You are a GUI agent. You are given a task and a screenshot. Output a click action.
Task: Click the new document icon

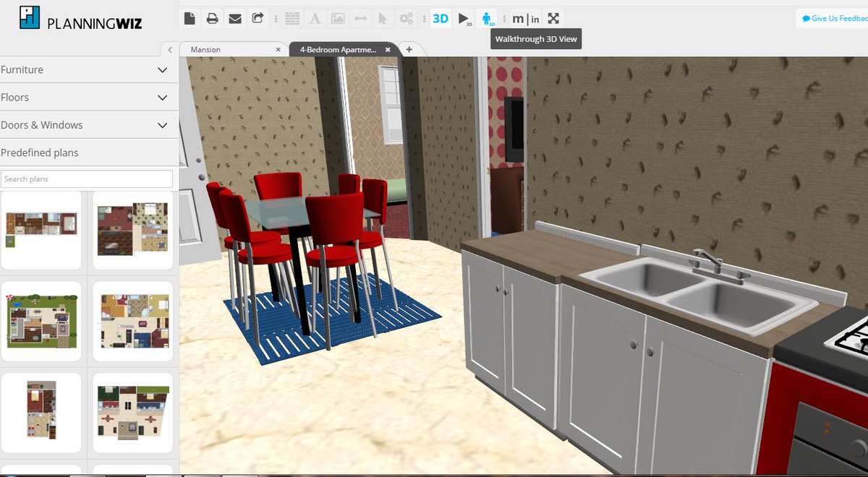[x=190, y=19]
